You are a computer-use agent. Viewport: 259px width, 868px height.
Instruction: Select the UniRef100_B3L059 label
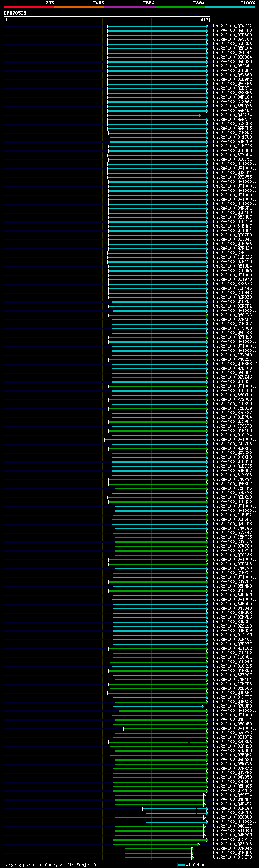tap(232, 782)
